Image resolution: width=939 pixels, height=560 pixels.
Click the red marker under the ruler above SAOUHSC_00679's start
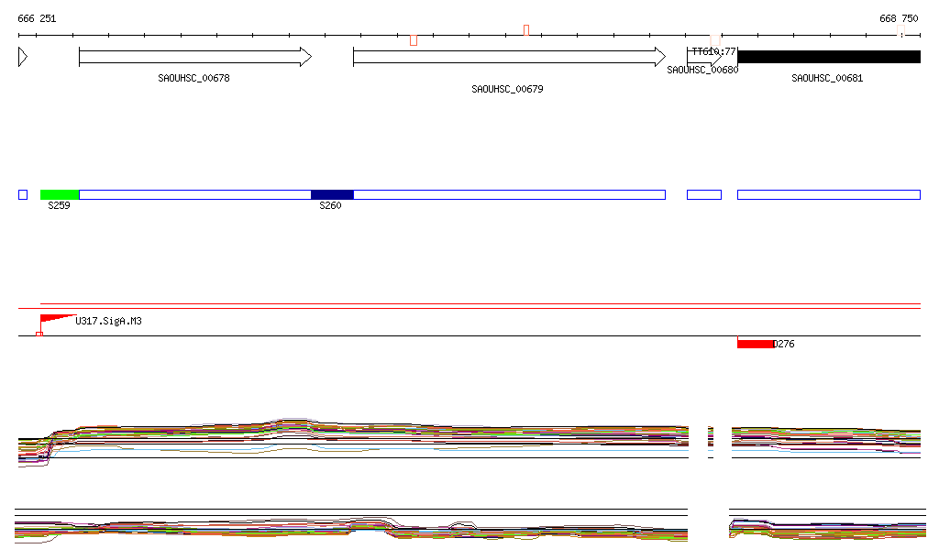414,40
